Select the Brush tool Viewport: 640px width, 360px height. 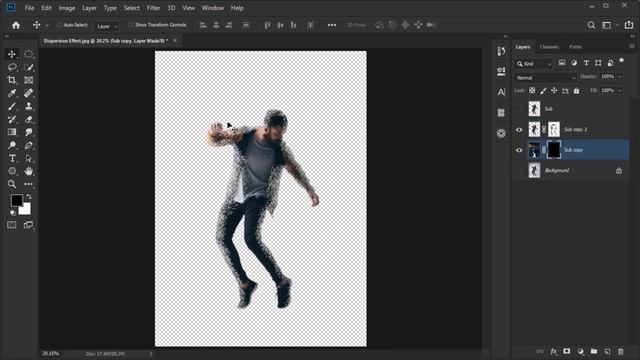pyautogui.click(x=12, y=106)
